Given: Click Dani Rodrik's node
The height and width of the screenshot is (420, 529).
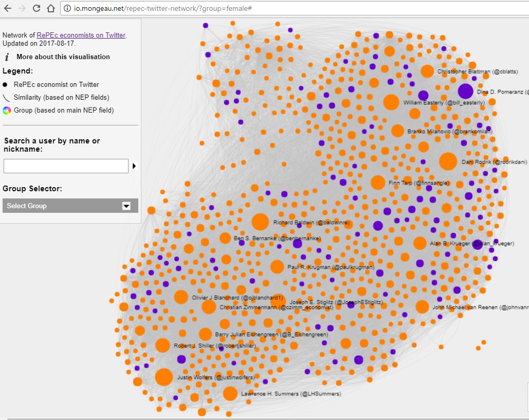Looking at the screenshot, I should tap(448, 161).
